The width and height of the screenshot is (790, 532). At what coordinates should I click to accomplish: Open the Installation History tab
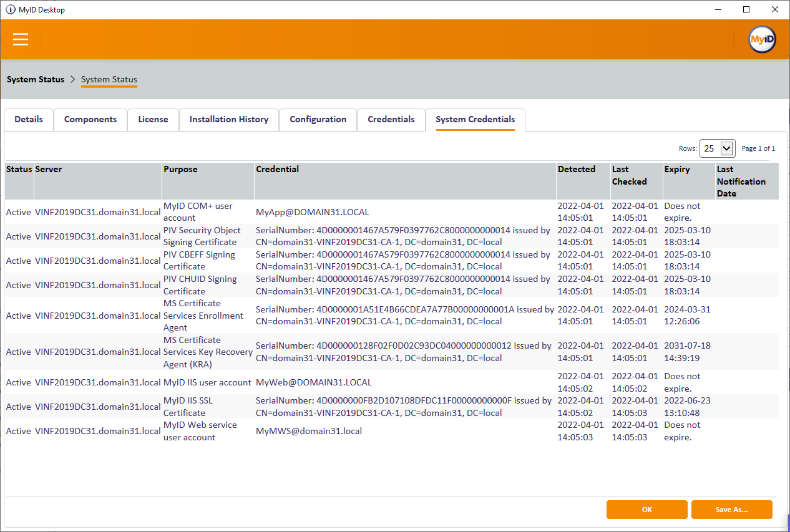tap(228, 120)
